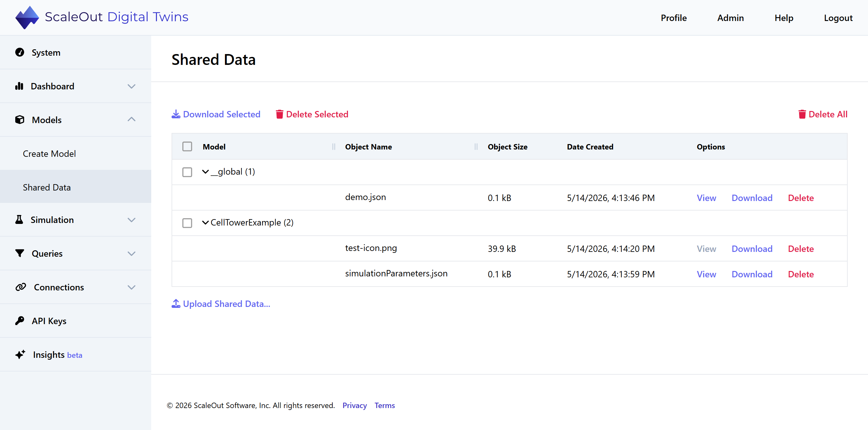
Task: Download the simulationParameters.json object
Action: 752,274
